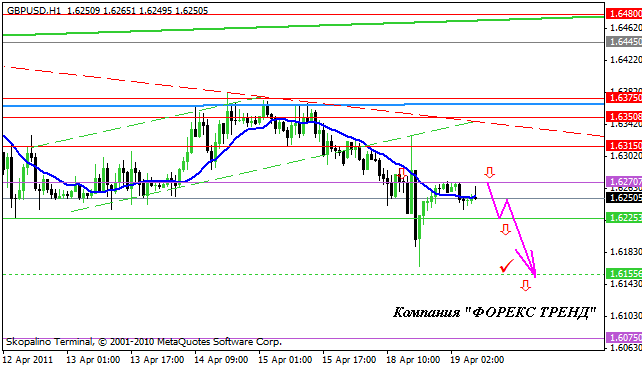Viewport: 642px width, 367px height.
Task: Select the red 1.6480 price label
Action: 624,14
